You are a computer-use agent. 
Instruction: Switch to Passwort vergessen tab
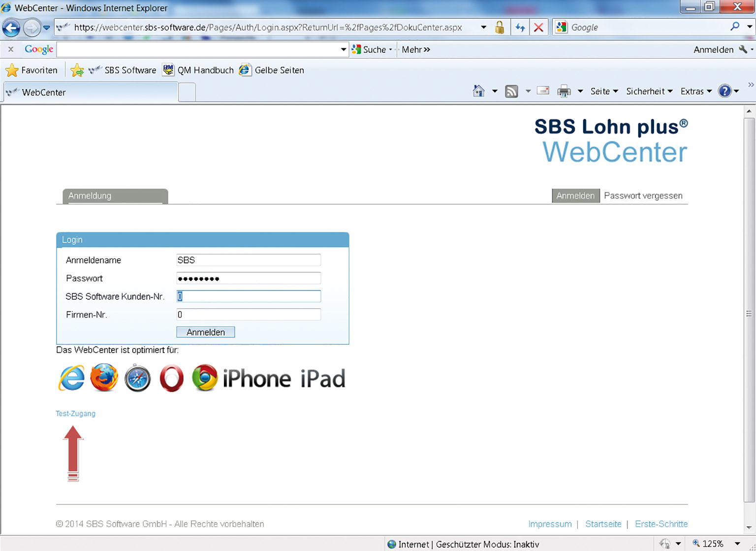pos(643,196)
